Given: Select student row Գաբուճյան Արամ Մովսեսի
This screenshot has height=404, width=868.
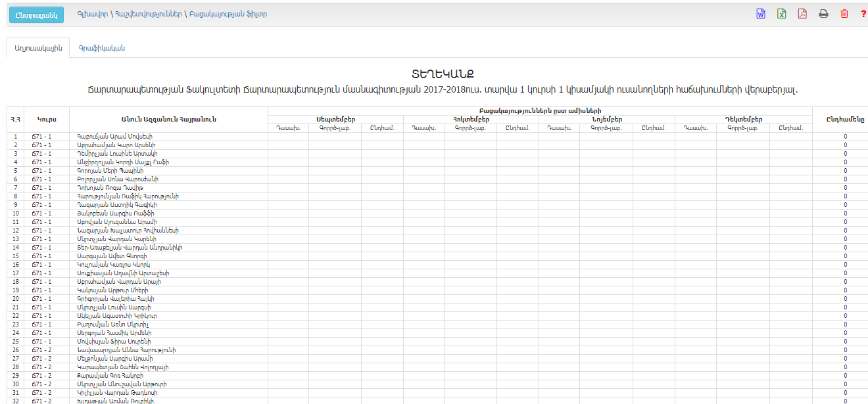Looking at the screenshot, I should tap(114, 137).
